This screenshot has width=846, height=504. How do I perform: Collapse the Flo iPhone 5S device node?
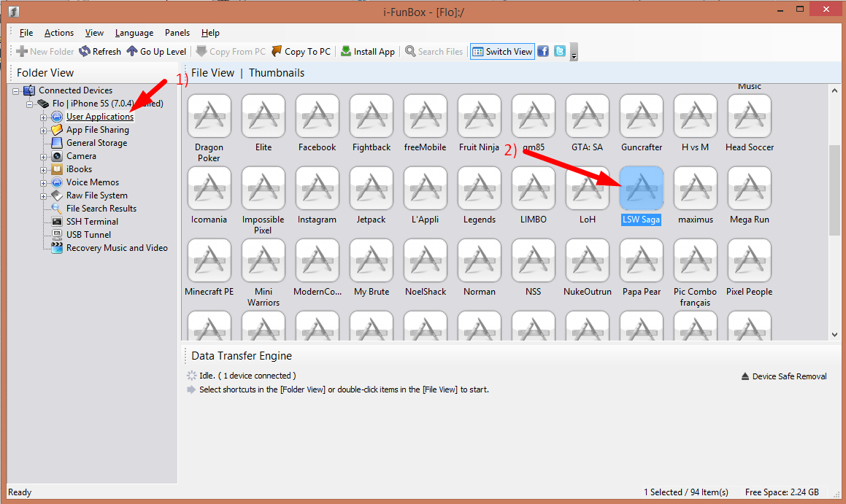coord(29,104)
